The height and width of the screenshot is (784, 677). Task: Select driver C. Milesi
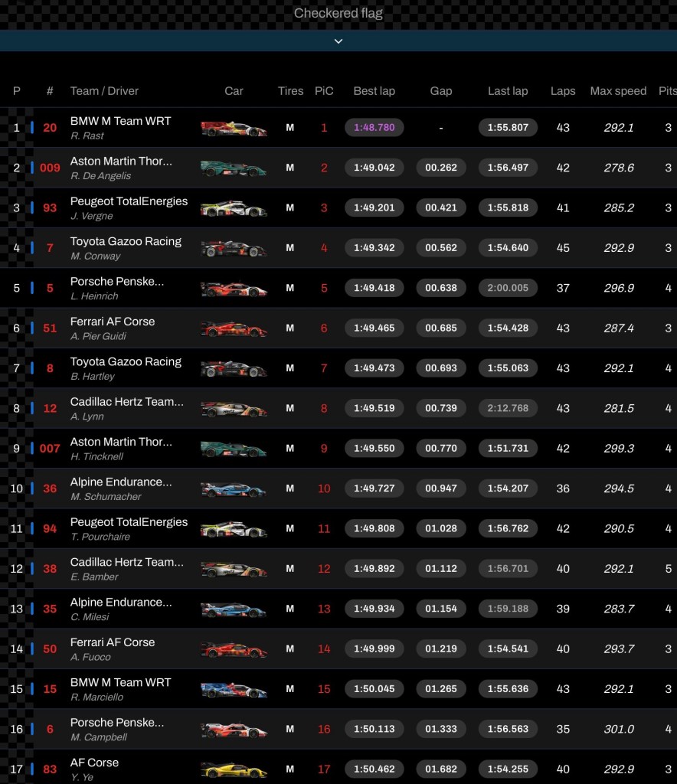coord(90,617)
